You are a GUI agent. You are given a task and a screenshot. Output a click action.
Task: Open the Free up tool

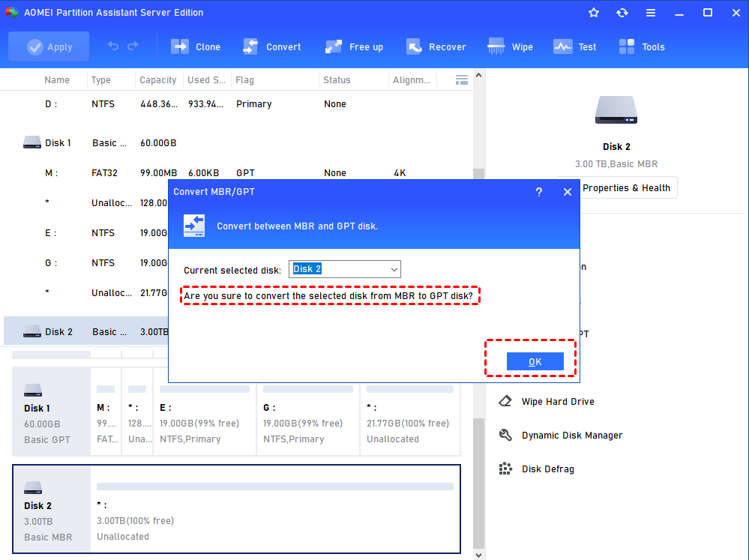(354, 46)
